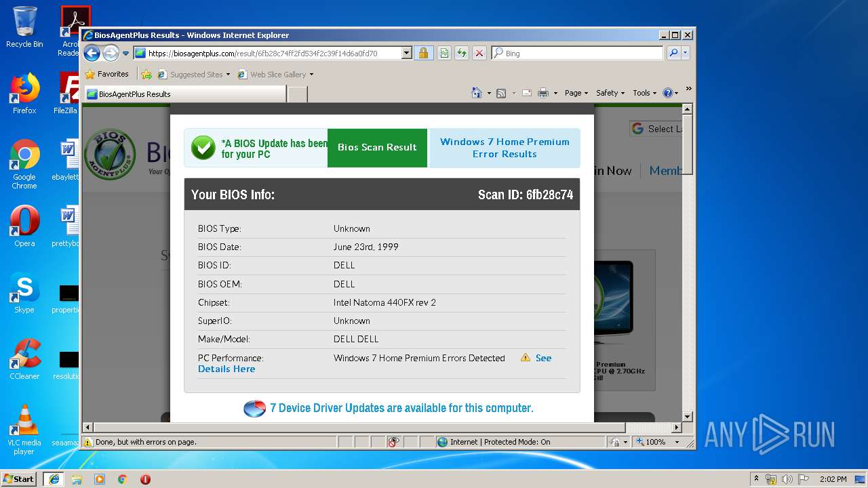The width and height of the screenshot is (868, 488).
Task: Click the yellow warning triangle icon
Action: coord(526,357)
